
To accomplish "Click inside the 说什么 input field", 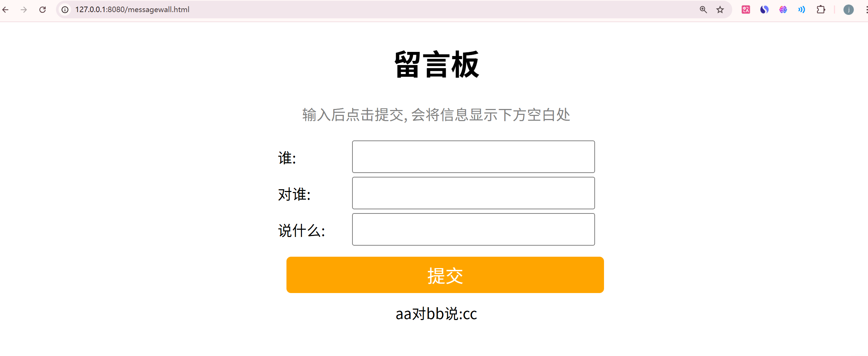I will click(x=473, y=229).
